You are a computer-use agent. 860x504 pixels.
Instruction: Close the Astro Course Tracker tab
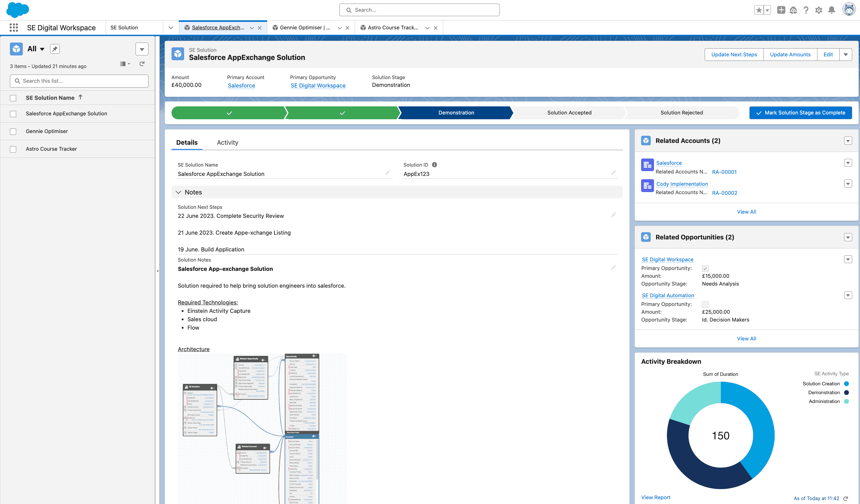435,28
